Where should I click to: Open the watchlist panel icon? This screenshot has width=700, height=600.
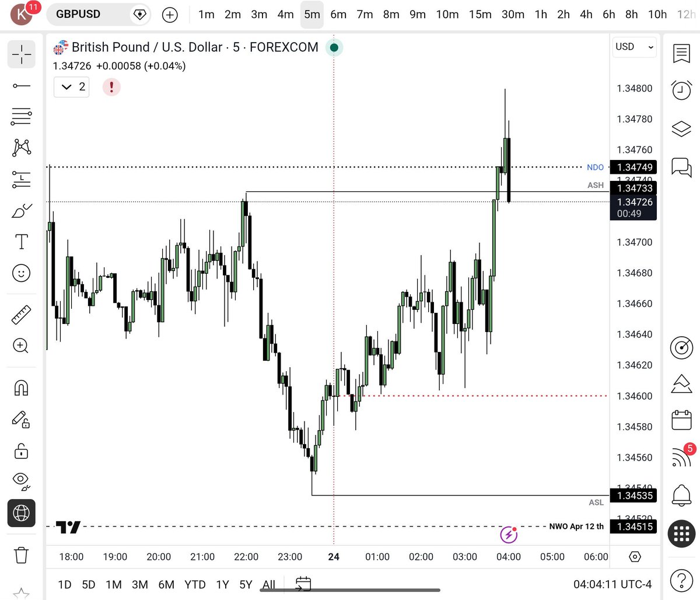[681, 54]
